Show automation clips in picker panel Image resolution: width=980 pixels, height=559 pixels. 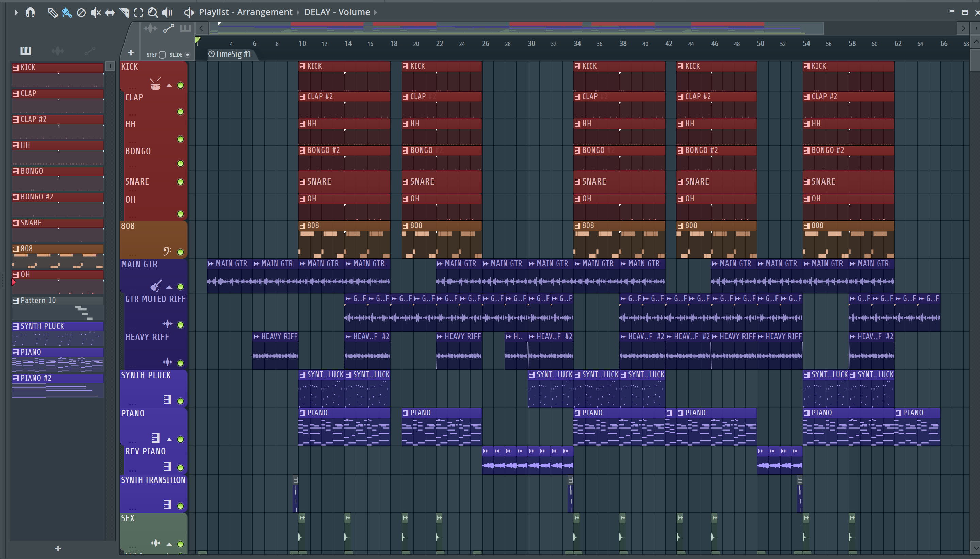[90, 51]
